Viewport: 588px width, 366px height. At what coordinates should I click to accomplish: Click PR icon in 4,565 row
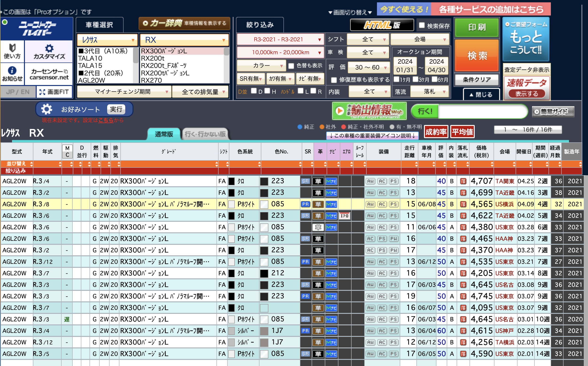pyautogui.click(x=305, y=204)
